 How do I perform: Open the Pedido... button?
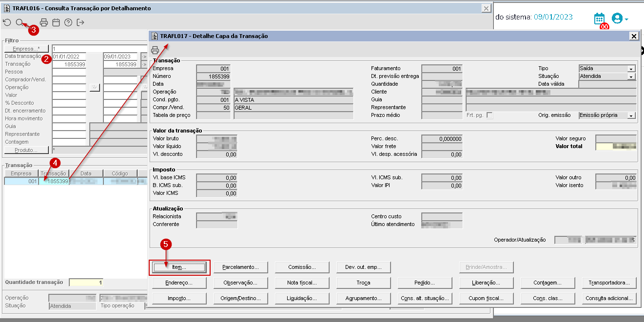click(x=425, y=283)
